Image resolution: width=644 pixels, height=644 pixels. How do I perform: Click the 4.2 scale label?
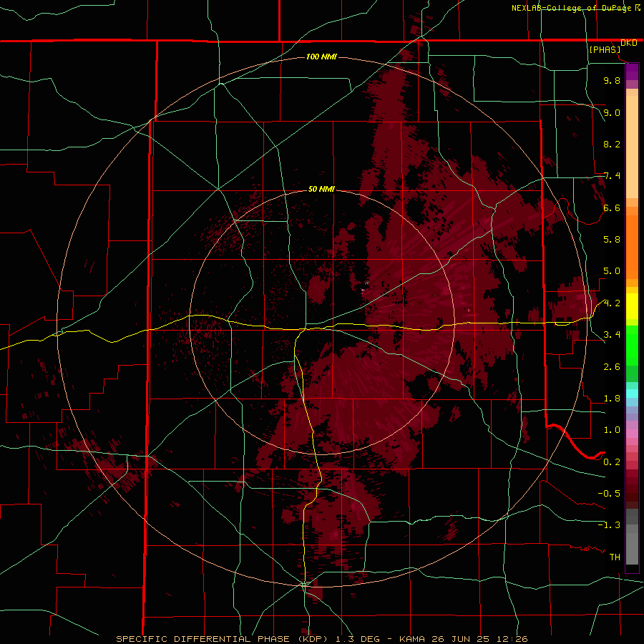(x=612, y=303)
